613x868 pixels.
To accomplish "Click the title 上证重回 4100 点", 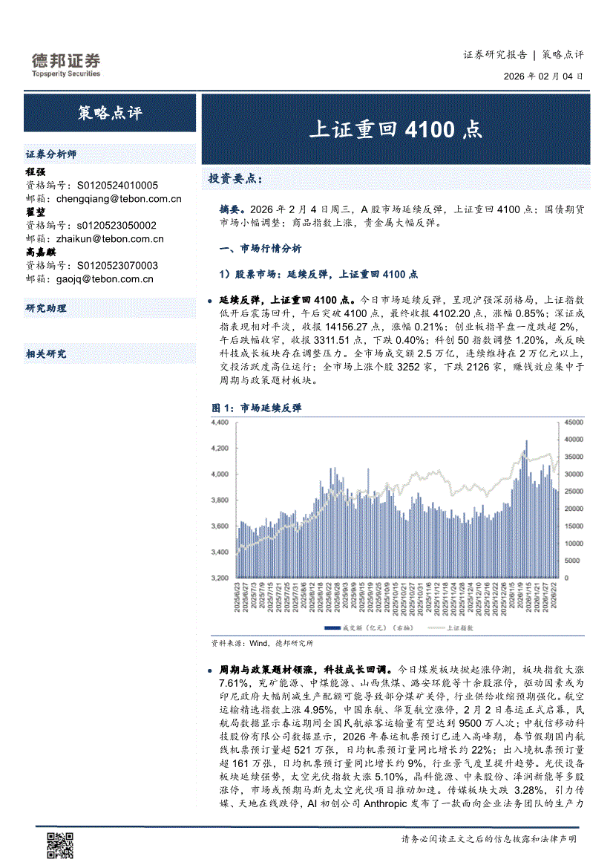I will click(x=396, y=129).
